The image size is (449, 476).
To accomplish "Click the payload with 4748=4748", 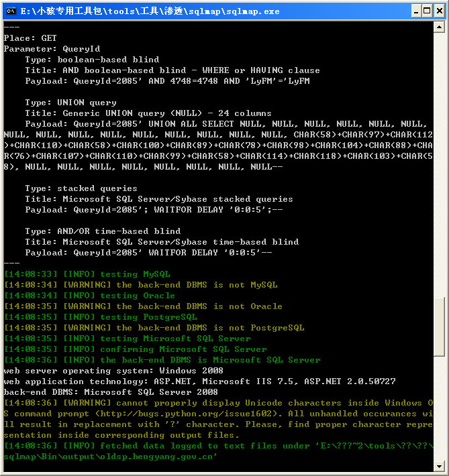I will click(168, 81).
